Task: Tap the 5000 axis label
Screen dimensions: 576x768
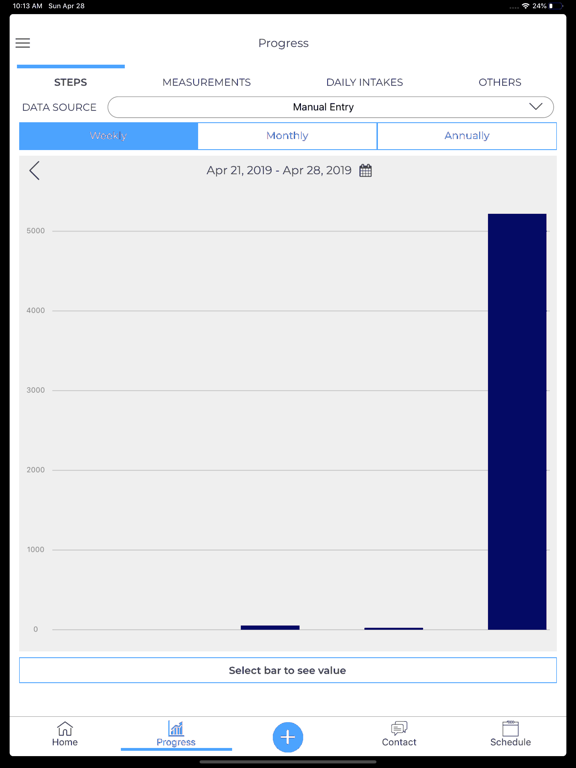Action: coord(36,231)
